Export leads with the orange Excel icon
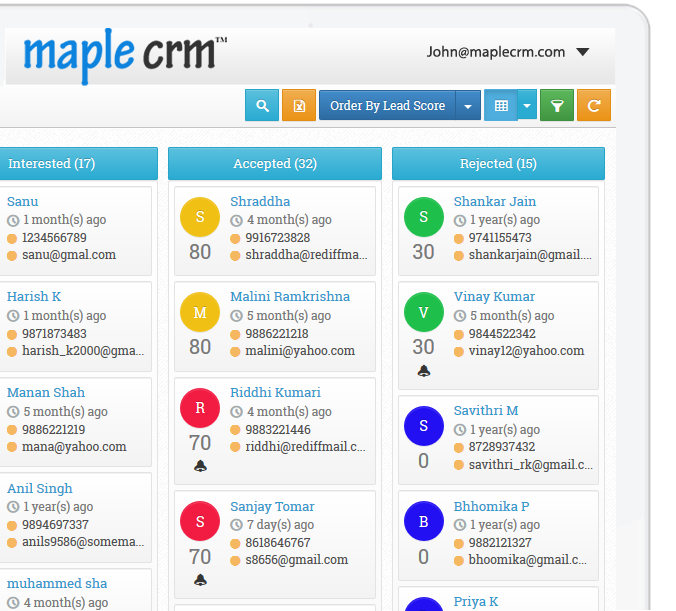The height and width of the screenshot is (611, 676). tap(299, 105)
